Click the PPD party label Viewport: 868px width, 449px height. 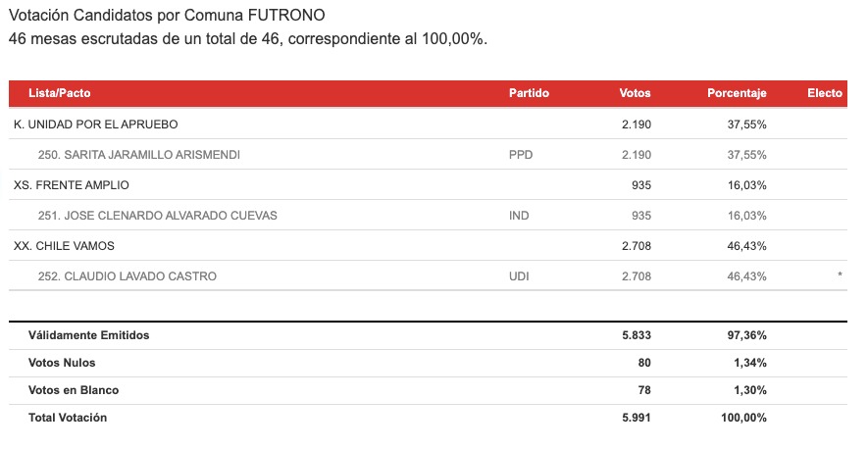[x=521, y=155]
